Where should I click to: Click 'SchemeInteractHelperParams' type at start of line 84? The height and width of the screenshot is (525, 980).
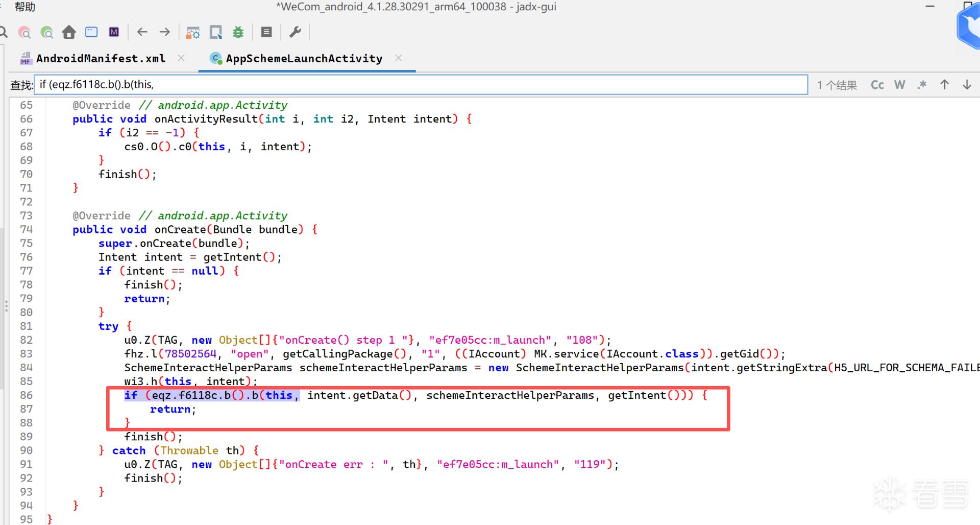coord(208,368)
